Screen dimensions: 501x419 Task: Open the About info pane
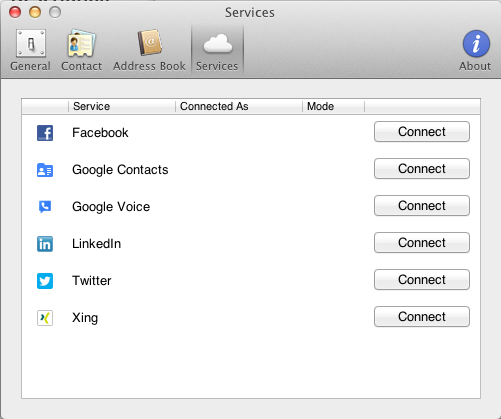476,50
